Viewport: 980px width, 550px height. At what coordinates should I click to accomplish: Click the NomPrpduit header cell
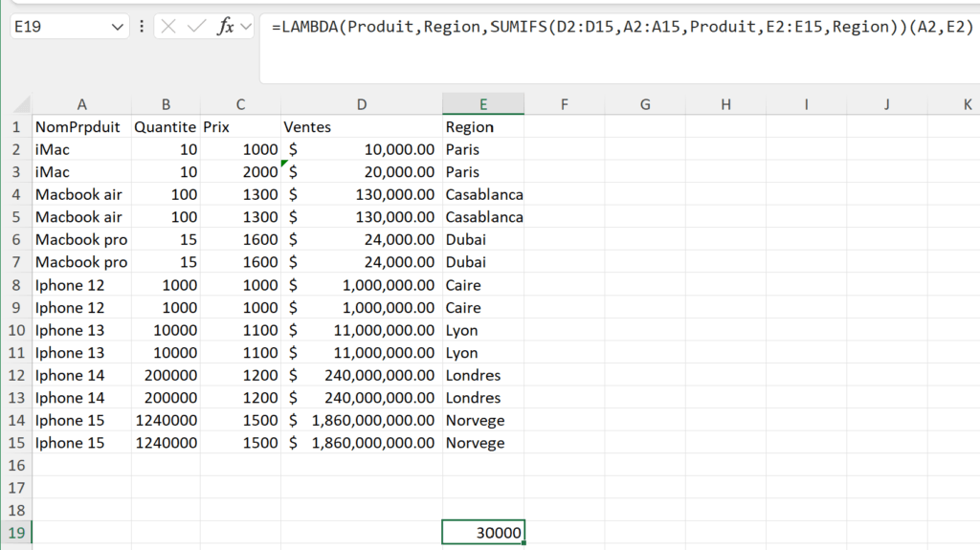82,127
